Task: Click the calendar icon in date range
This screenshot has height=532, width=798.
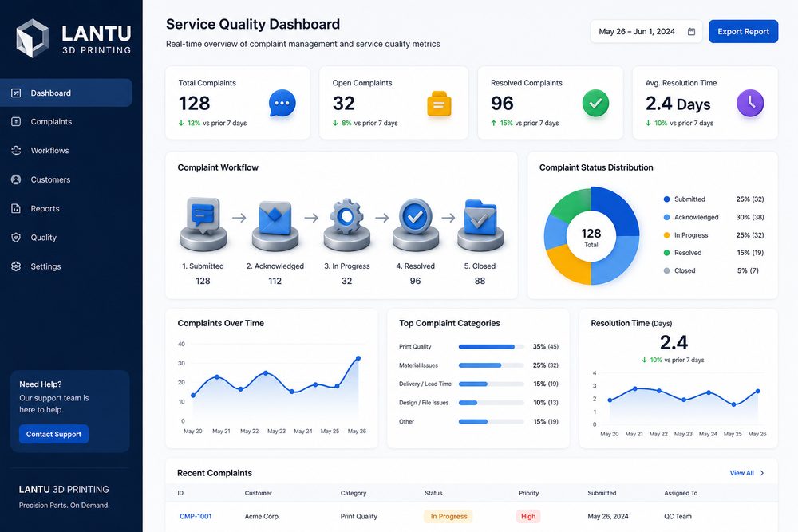Action: pyautogui.click(x=691, y=32)
